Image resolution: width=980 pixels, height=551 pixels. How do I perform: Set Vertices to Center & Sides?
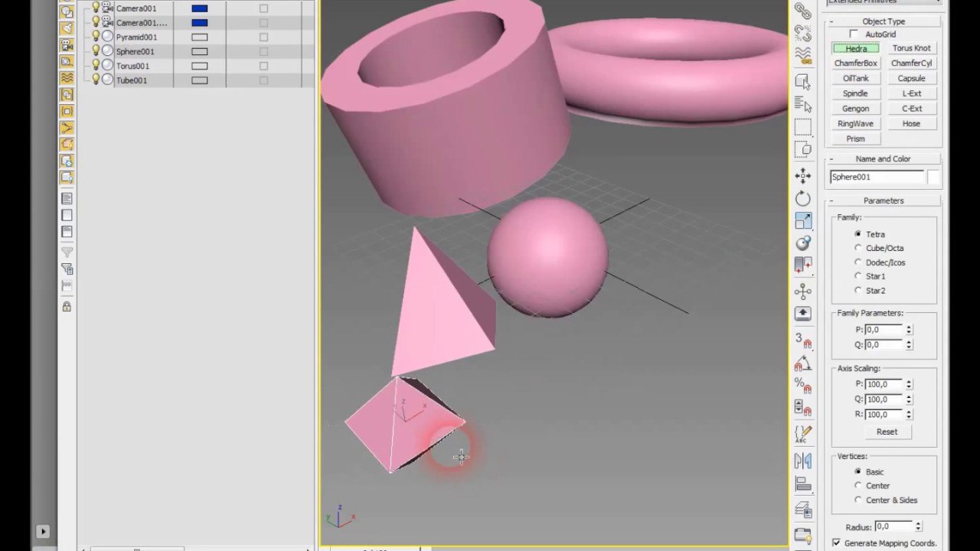[857, 500]
